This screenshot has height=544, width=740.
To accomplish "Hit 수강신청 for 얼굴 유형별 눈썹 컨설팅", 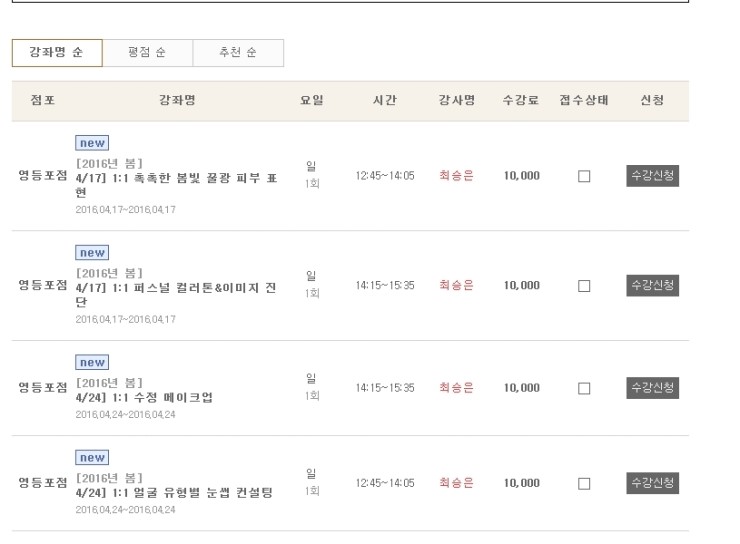I will [653, 484].
